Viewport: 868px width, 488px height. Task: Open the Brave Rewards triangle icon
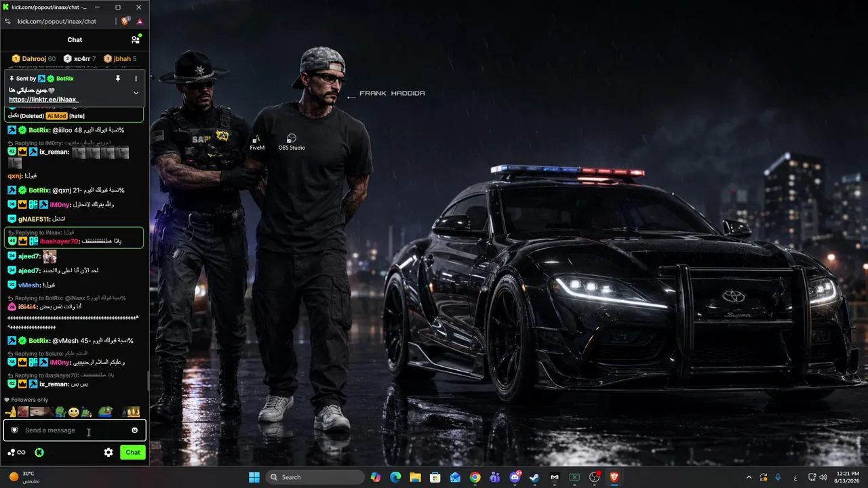point(140,21)
